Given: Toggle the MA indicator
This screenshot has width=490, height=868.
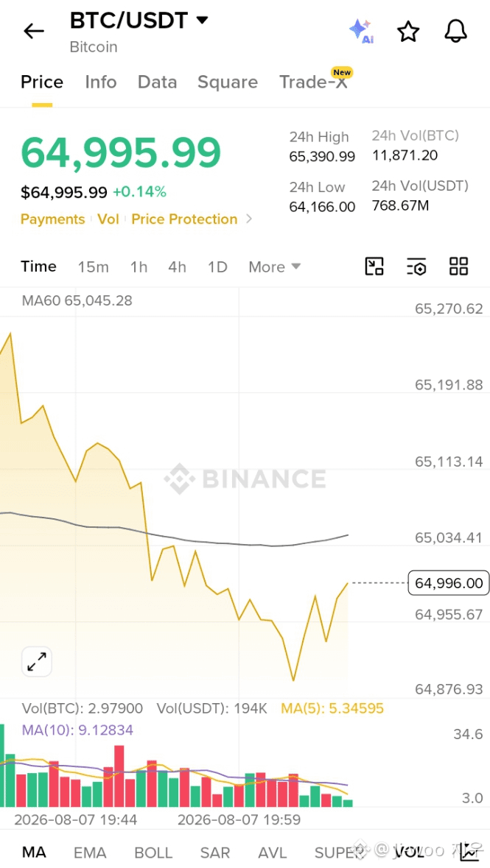Looking at the screenshot, I should 34,852.
